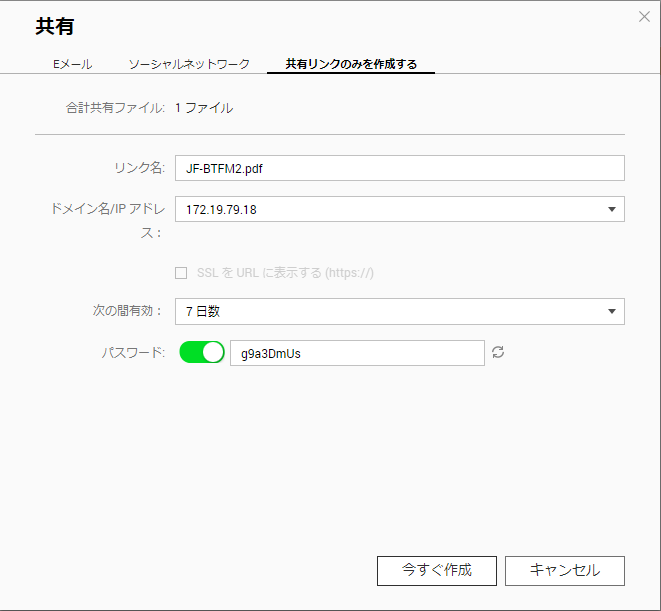
Task: Close the 共有 dialog with the X
Action: 644,17
